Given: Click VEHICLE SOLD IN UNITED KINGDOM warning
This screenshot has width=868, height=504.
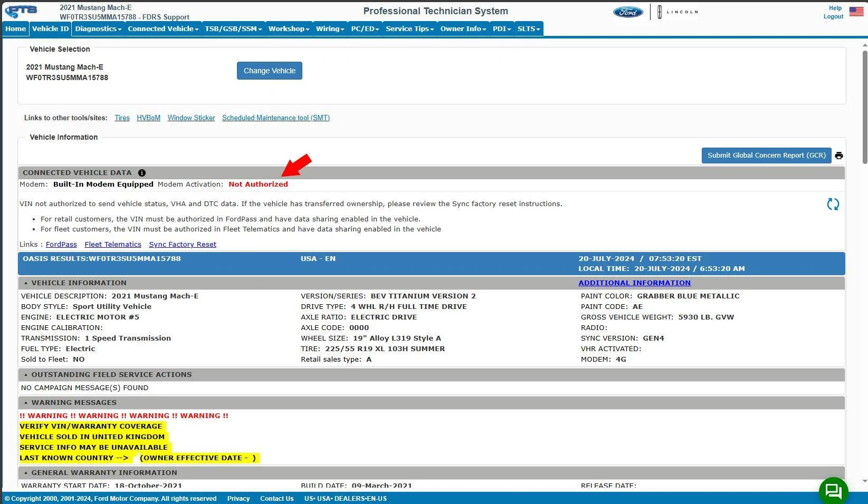Looking at the screenshot, I should tap(92, 437).
